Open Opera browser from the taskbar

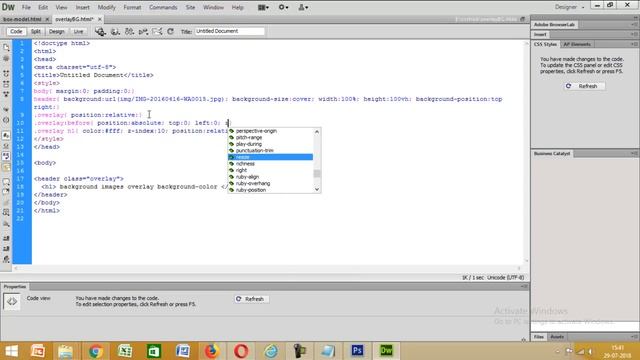241,351
